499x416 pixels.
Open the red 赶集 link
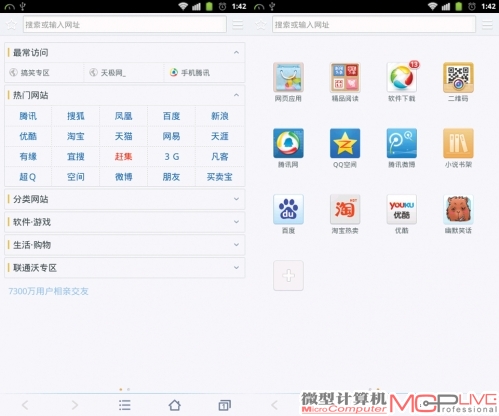[123, 157]
